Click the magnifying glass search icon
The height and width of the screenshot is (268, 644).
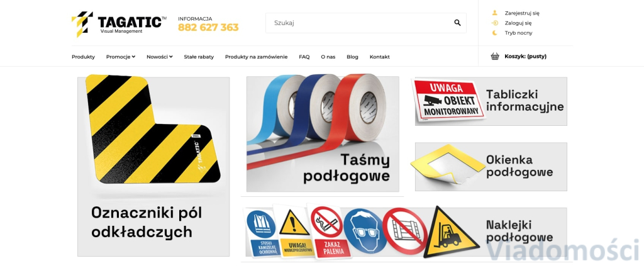(x=457, y=23)
